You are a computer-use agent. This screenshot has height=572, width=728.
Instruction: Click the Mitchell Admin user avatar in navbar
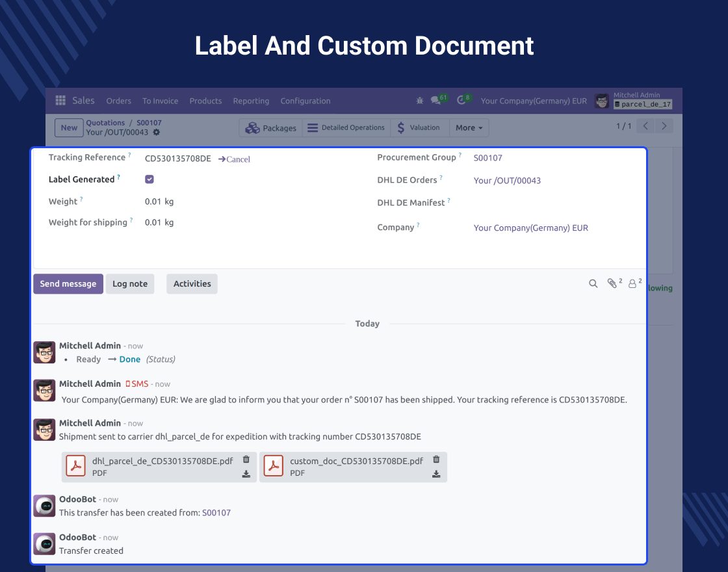tap(602, 101)
